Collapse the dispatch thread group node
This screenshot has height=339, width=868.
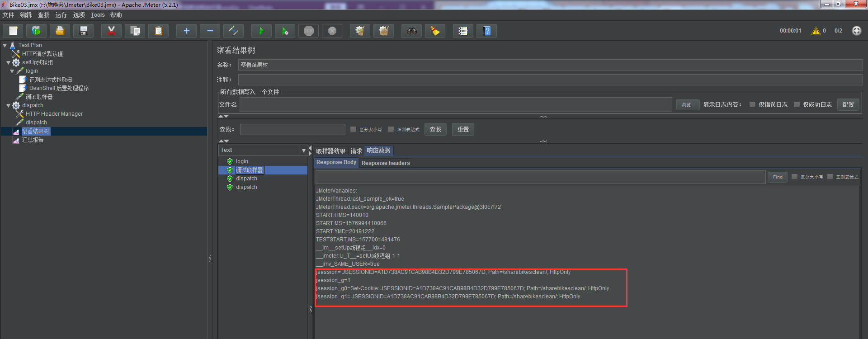[8, 106]
